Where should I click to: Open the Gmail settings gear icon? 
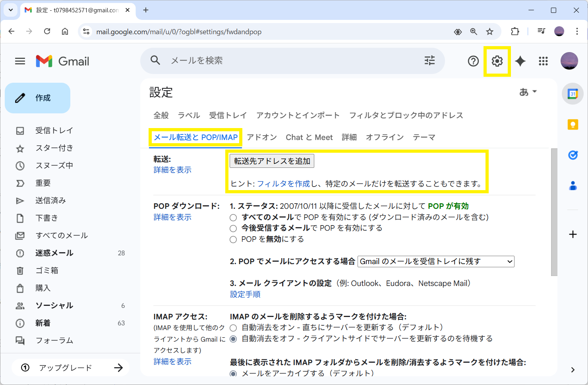(x=497, y=61)
